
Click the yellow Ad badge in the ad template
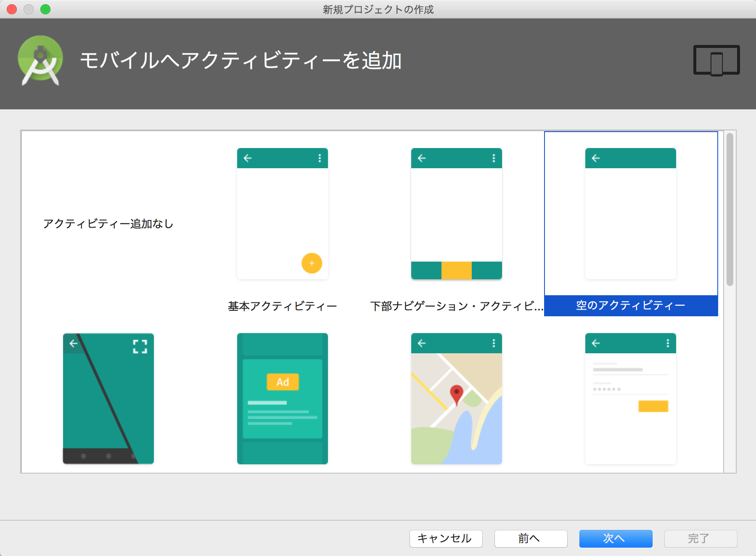[283, 382]
